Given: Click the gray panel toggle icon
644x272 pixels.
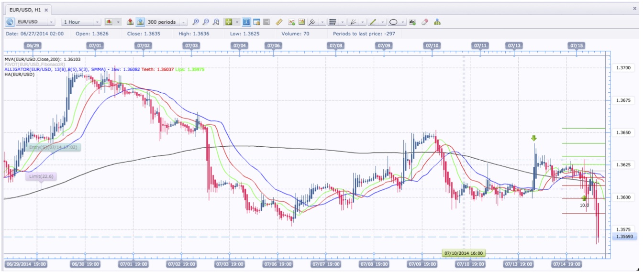Looking at the screenshot, I should click(x=266, y=22).
